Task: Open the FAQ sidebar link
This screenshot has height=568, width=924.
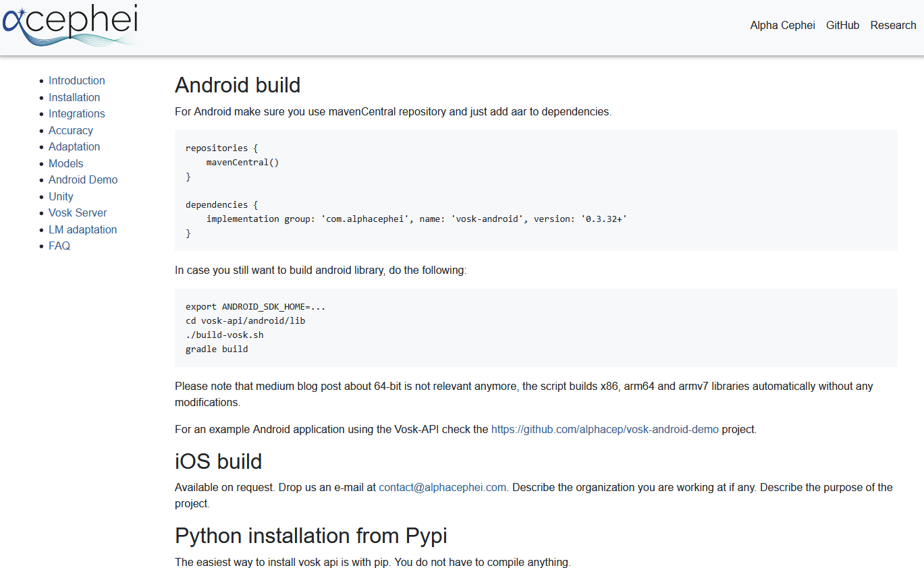Action: 59,246
